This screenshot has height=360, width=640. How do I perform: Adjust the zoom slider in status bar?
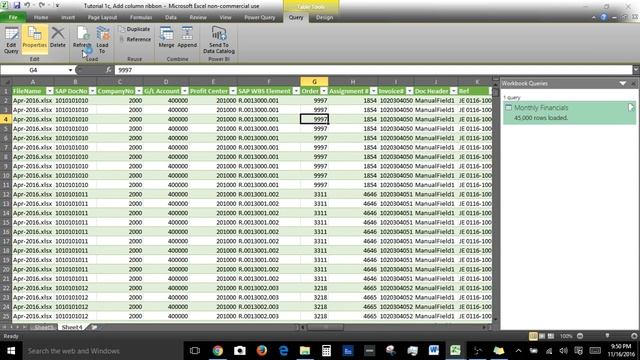607,336
